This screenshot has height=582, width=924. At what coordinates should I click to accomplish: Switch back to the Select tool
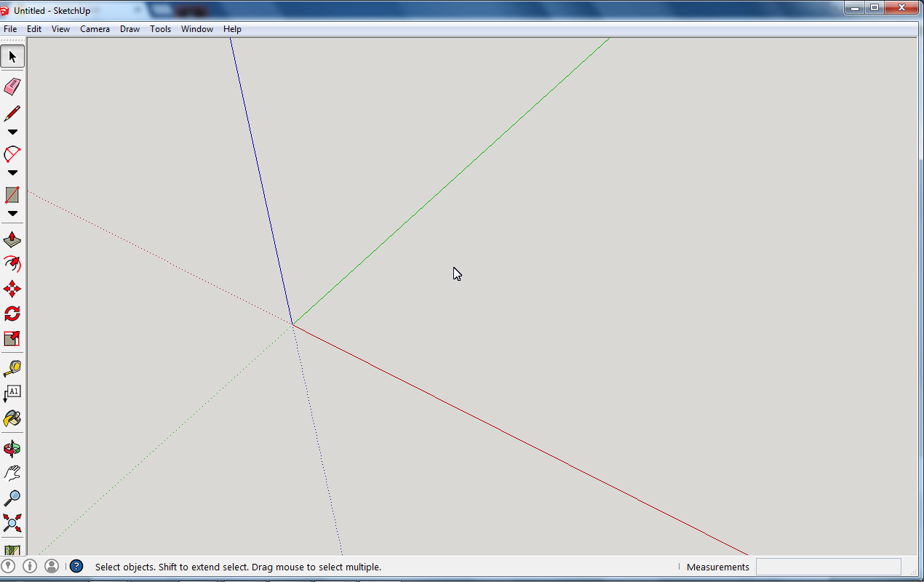12,56
